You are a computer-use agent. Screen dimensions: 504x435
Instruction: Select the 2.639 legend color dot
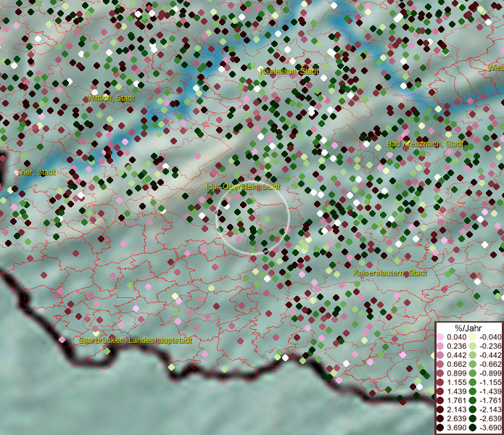(440, 418)
